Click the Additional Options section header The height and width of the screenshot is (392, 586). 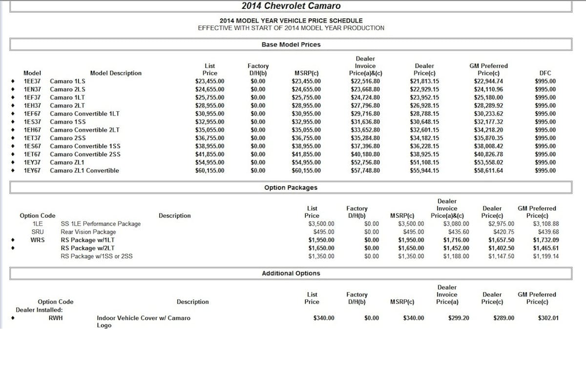tap(291, 273)
